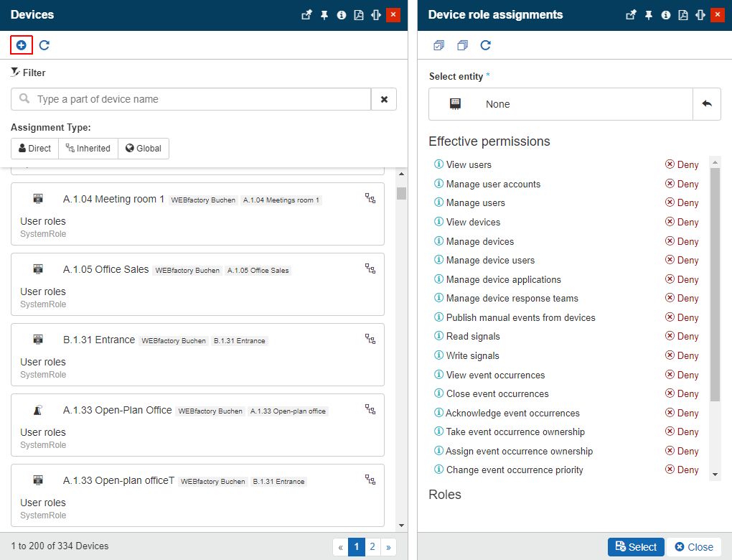Viewport: 732px width, 560px height.
Task: Go to page 2 of devices
Action: [372, 547]
